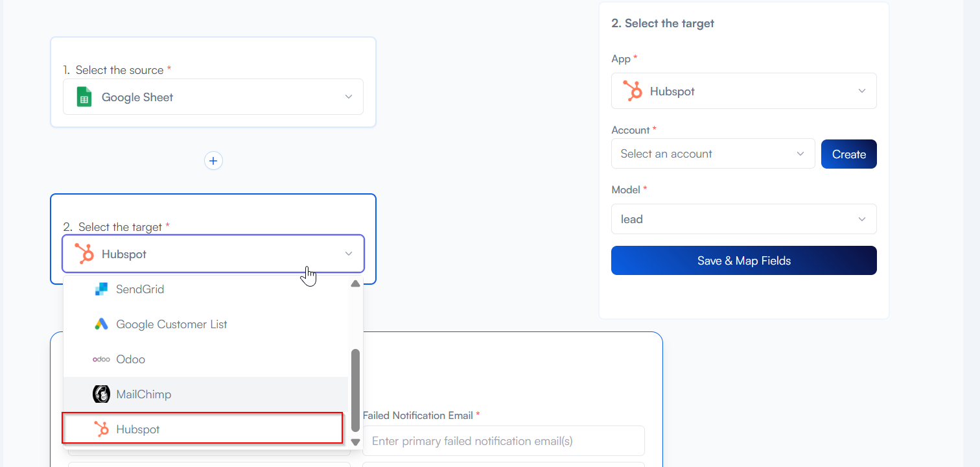Image resolution: width=980 pixels, height=467 pixels.
Task: Select Odoo option in the list
Action: pyautogui.click(x=131, y=359)
